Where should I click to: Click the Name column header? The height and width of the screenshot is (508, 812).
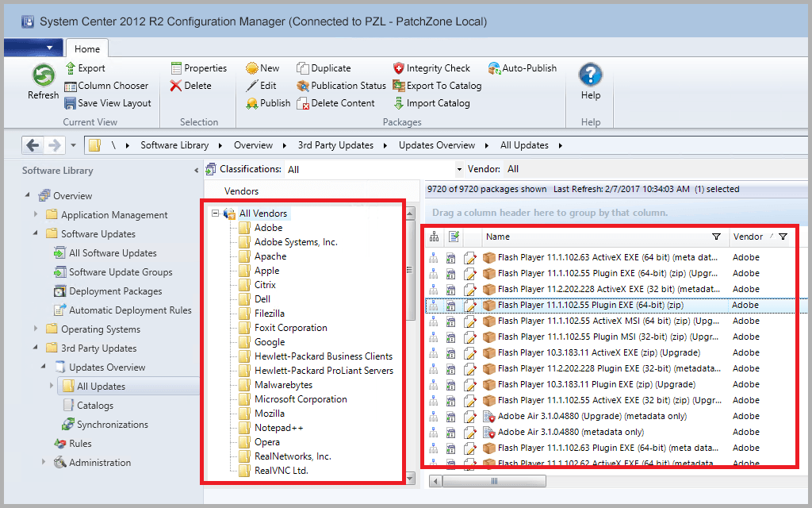[x=605, y=237]
